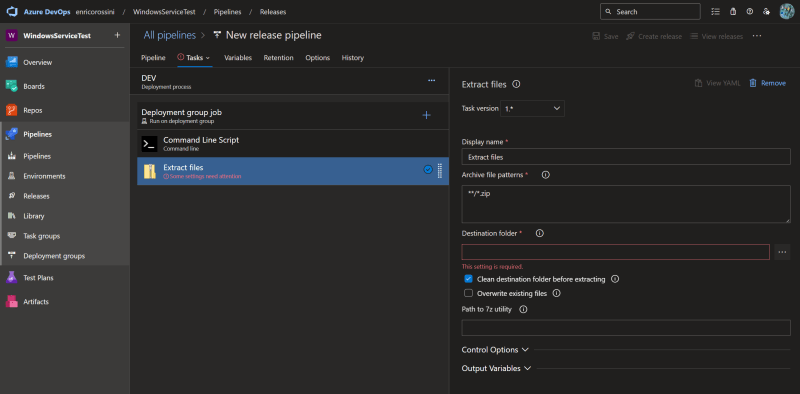Expand the Output Variables section
The height and width of the screenshot is (394, 800).
tap(496, 368)
